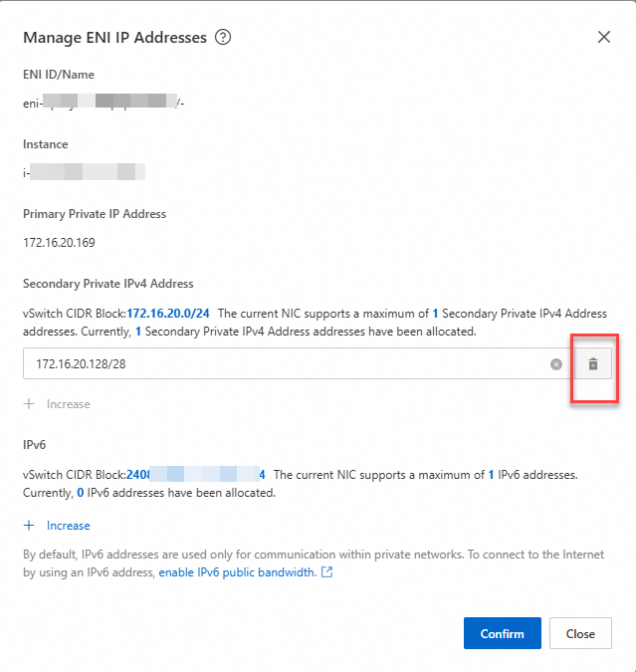The image size is (636, 672).
Task: Click the blurred instance ID value
Action: (84, 172)
